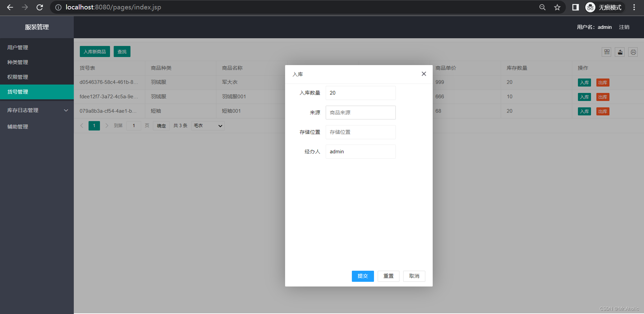Go to next page arrow in pagination

107,126
